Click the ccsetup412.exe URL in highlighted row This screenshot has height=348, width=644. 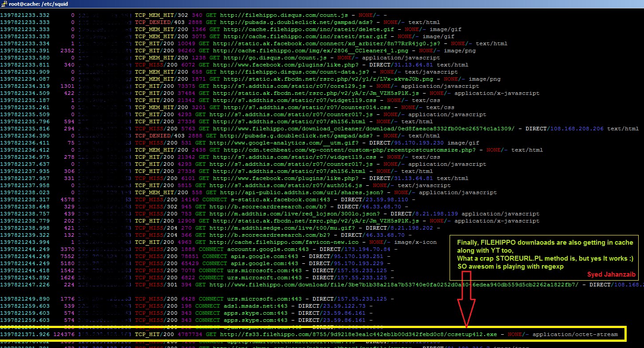tap(354, 334)
